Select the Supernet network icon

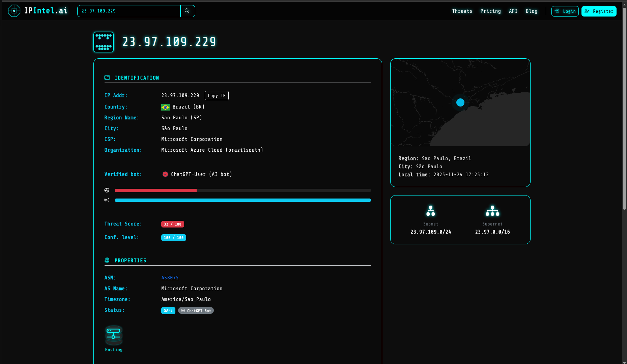coord(492,210)
